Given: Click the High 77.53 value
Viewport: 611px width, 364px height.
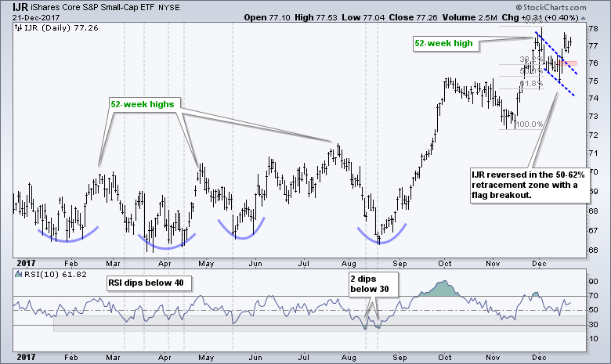Looking at the screenshot, I should pyautogui.click(x=316, y=17).
